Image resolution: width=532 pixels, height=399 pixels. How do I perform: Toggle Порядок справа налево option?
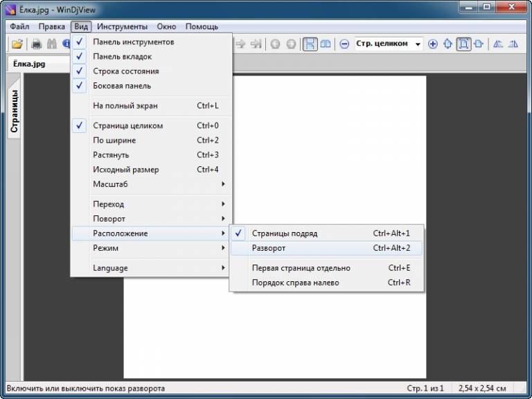[x=326, y=283]
